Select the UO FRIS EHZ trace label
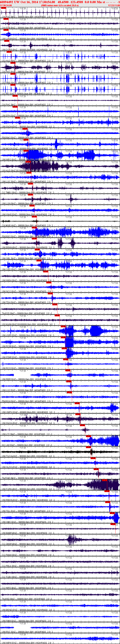 coord(28,83)
